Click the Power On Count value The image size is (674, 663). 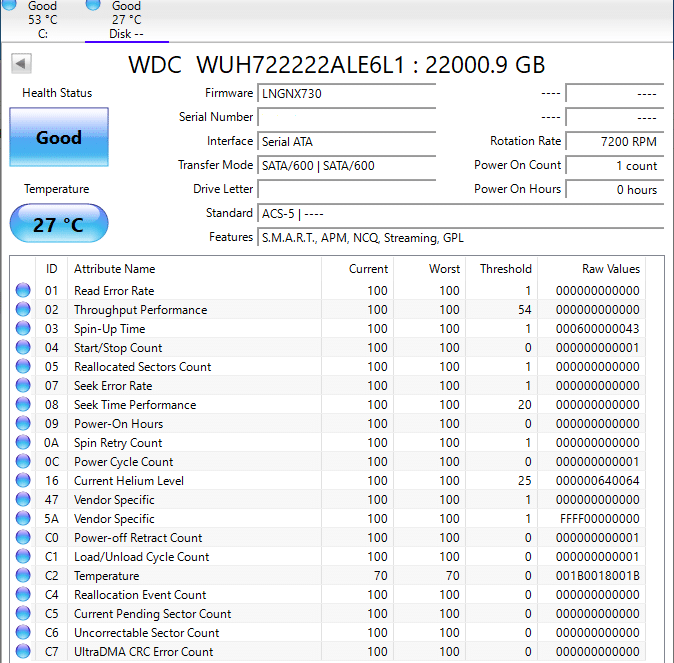click(x=615, y=166)
